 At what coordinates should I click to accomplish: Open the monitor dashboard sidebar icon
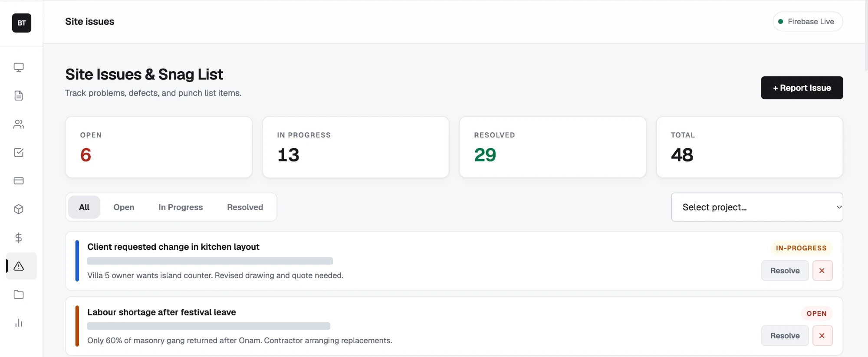click(19, 67)
